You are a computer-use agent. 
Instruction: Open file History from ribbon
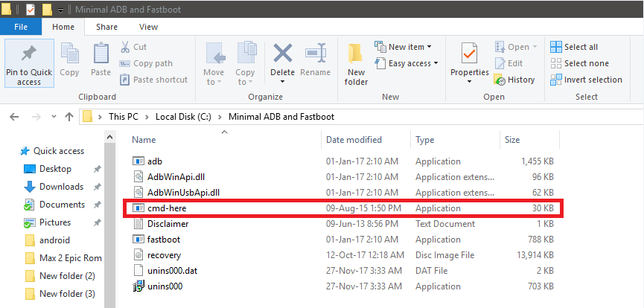pyautogui.click(x=514, y=80)
